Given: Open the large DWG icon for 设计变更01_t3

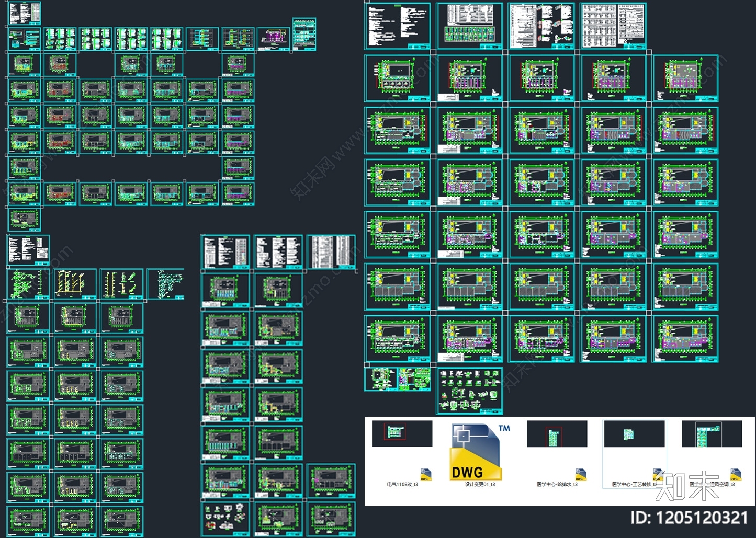Looking at the screenshot, I should 476,452.
